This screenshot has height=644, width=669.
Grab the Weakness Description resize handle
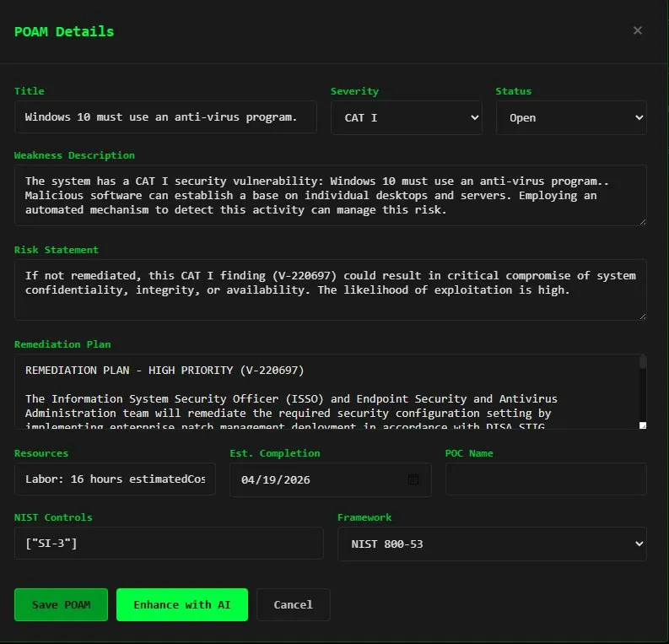643,221
